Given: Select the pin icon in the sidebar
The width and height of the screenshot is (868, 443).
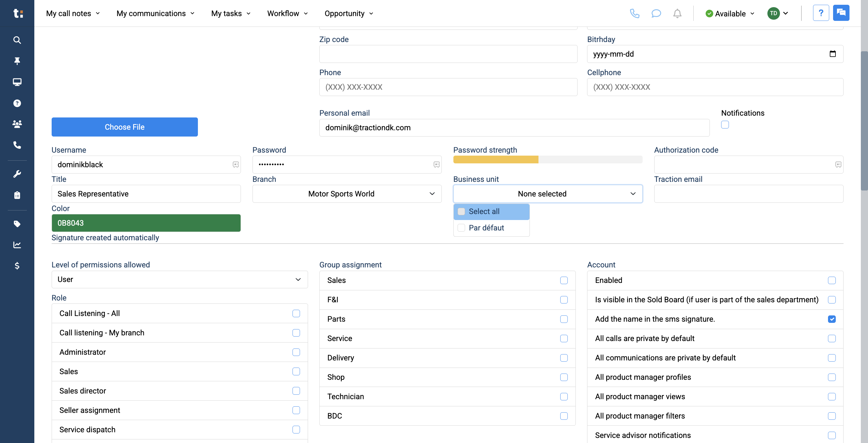Looking at the screenshot, I should coord(17,61).
